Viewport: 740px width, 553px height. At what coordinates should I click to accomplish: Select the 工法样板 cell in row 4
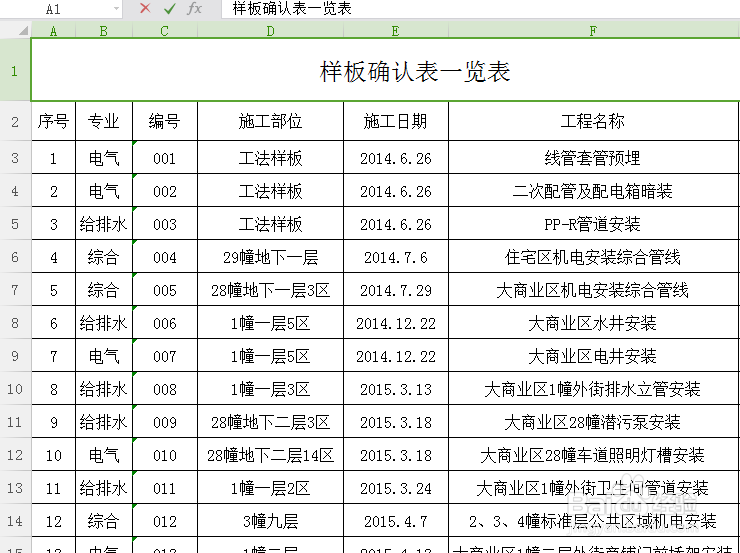click(270, 191)
